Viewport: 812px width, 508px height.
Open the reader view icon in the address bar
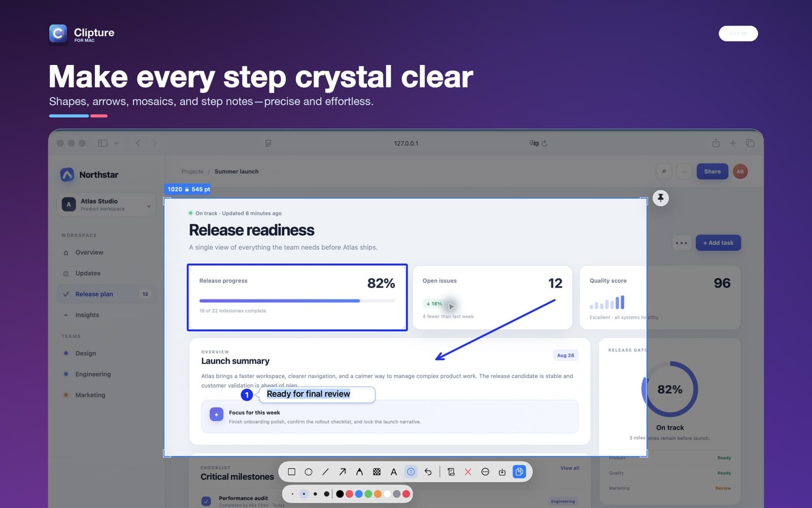coord(268,143)
